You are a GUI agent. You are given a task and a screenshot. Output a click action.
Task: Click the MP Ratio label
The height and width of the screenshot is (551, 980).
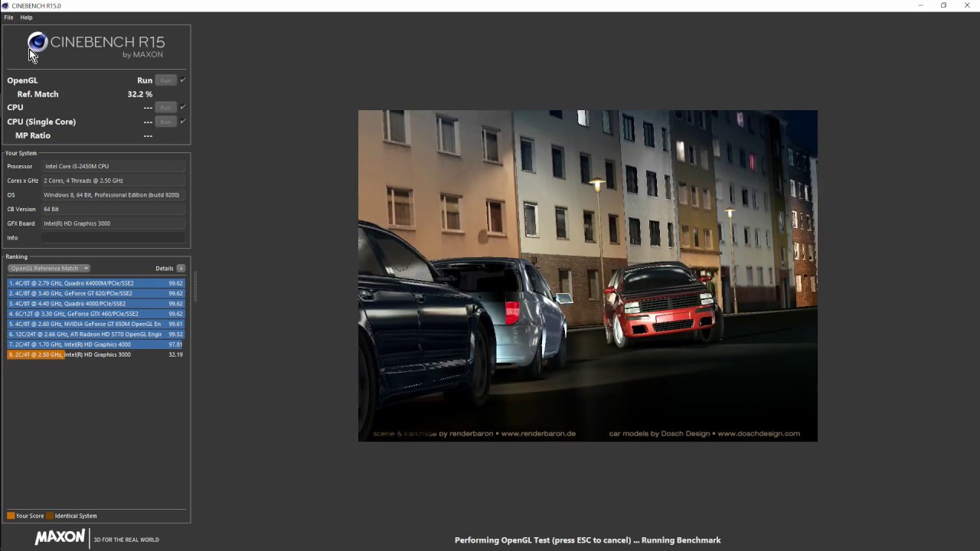pyautogui.click(x=33, y=135)
